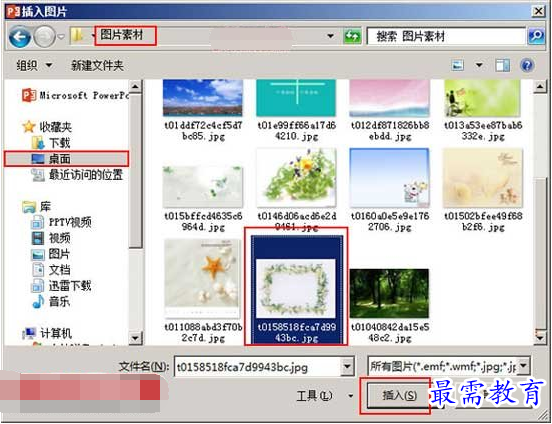Open the recent locations dropdown beside Forward
The image size is (552, 424).
[x=61, y=37]
